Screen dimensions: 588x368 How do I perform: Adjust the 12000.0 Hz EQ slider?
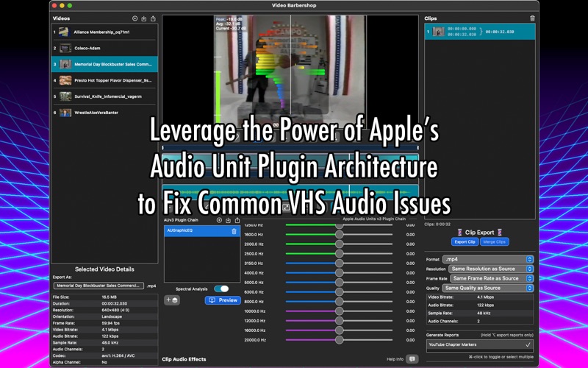[x=339, y=321]
